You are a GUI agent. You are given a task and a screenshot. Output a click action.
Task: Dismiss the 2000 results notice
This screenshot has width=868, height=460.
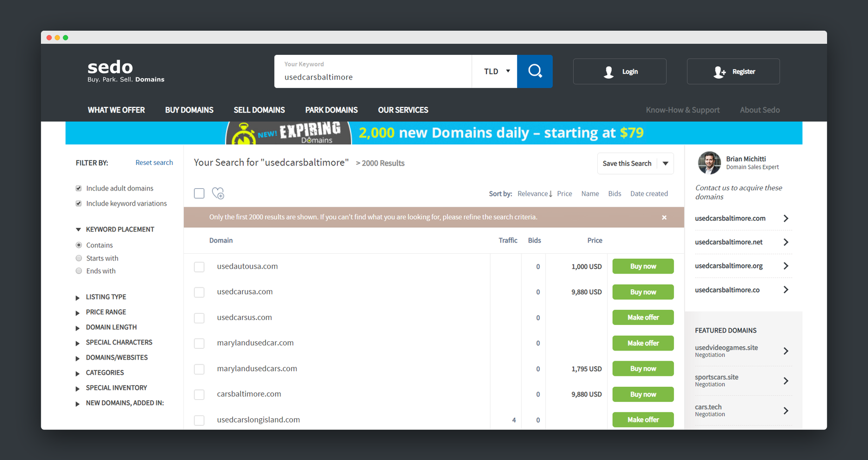[664, 217]
